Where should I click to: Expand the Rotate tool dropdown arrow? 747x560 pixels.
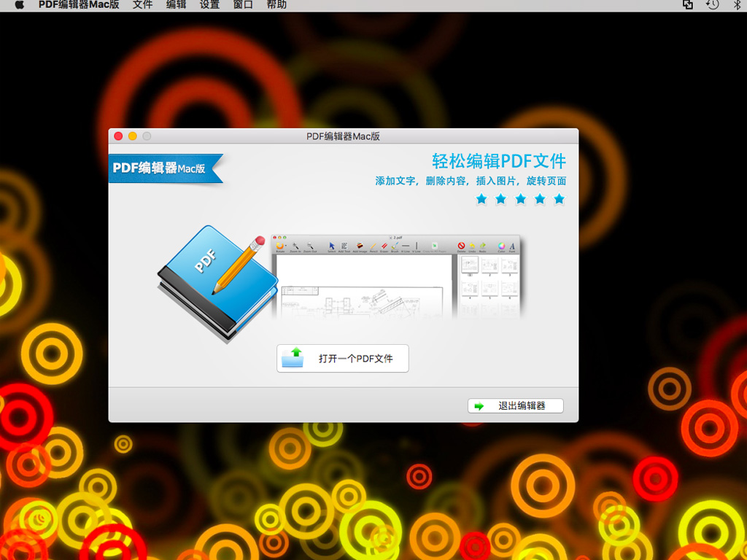(285, 244)
